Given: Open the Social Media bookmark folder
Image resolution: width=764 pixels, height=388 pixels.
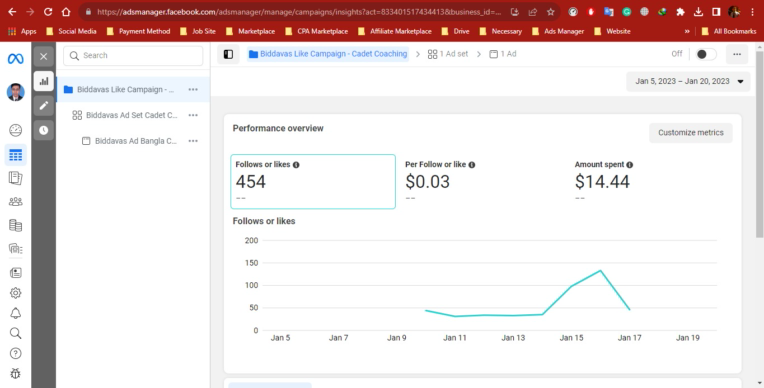Looking at the screenshot, I should click(x=72, y=31).
